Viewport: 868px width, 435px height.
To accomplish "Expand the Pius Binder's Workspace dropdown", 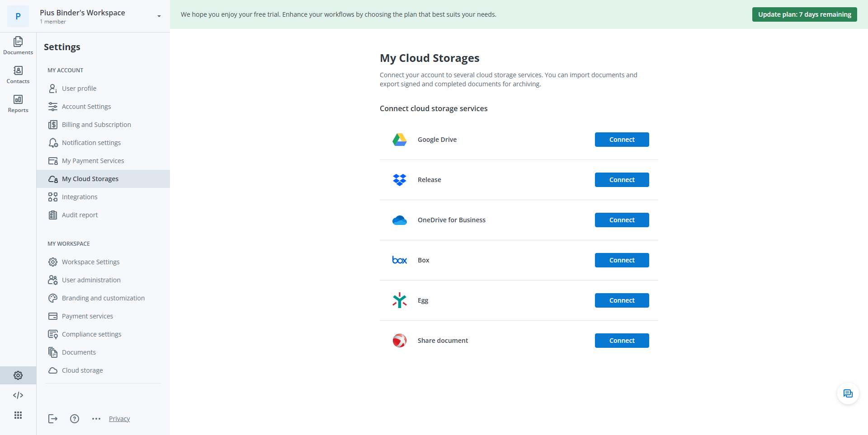I will coord(159,16).
